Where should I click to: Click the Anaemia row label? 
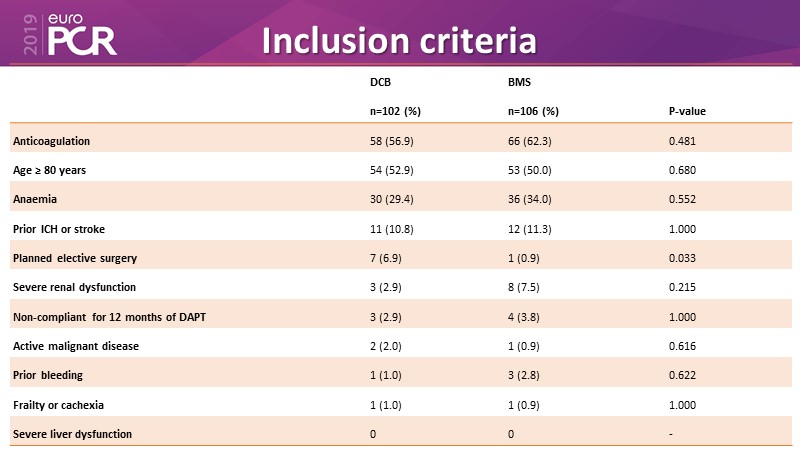[35, 199]
